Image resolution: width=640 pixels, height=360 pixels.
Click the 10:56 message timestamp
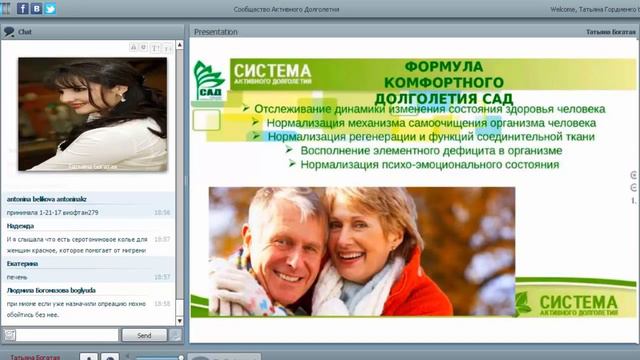(x=162, y=213)
